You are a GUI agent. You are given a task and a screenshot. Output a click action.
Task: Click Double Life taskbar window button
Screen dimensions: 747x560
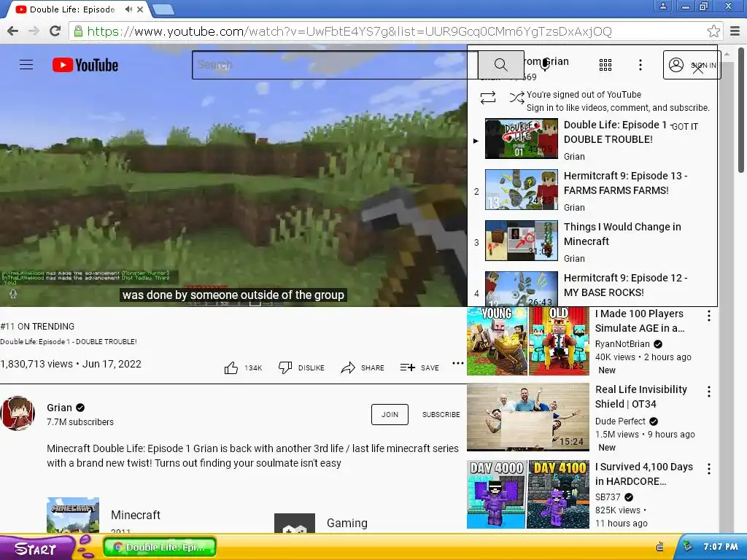pyautogui.click(x=160, y=547)
